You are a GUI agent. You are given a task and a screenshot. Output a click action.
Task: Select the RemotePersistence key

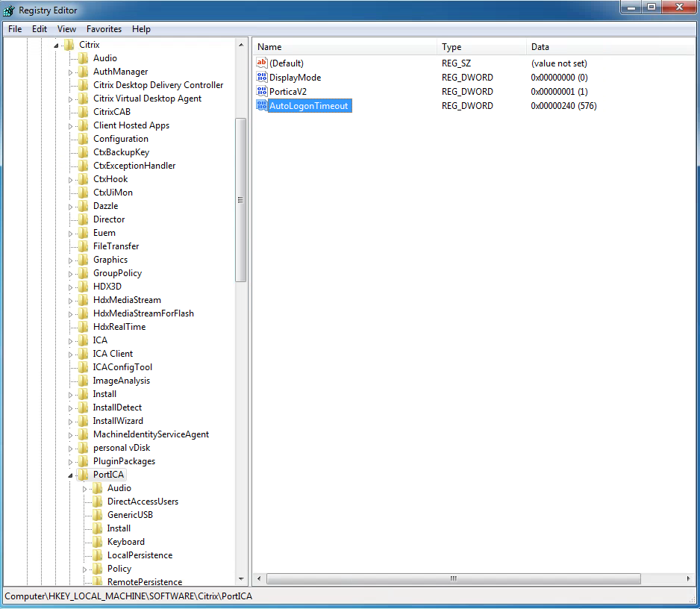[145, 581]
